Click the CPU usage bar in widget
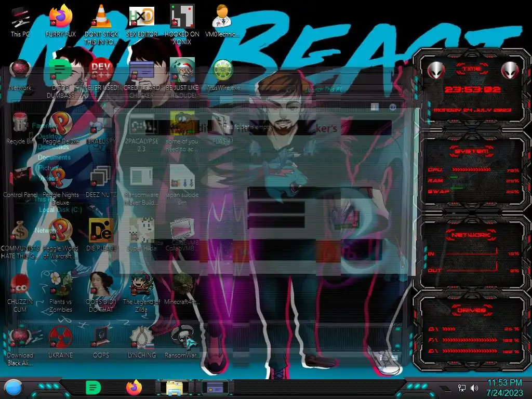 pos(472,170)
